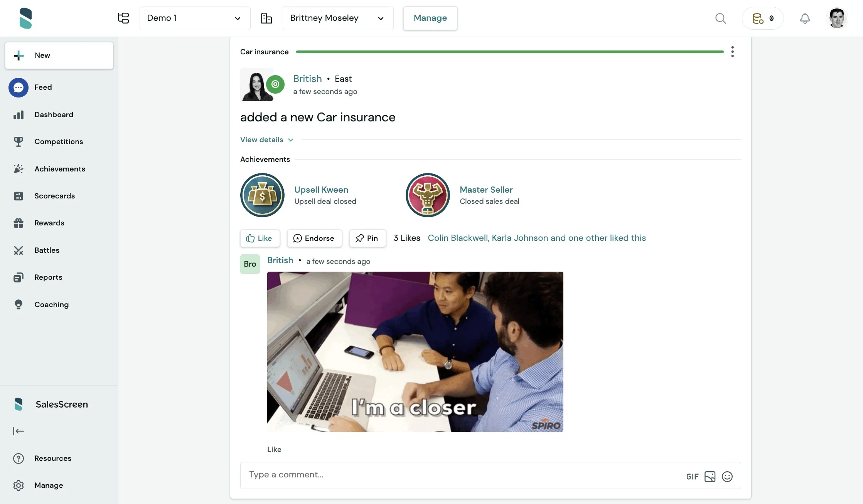Click the Achievements party popper icon
The height and width of the screenshot is (504, 863).
tap(19, 169)
